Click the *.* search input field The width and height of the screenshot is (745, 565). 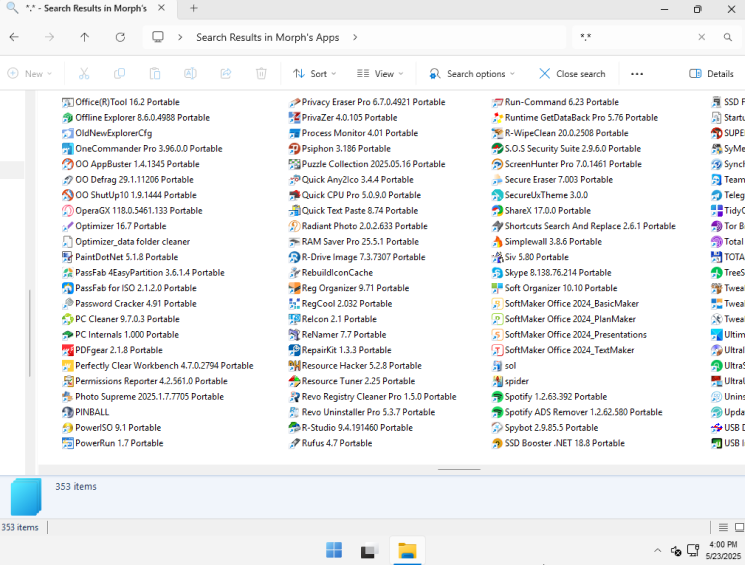tap(634, 37)
